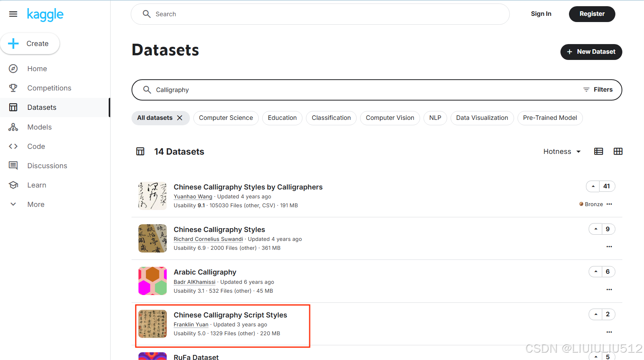Screen dimensions: 644x360
Task: Select the Classification tag chip
Action: pyautogui.click(x=331, y=118)
